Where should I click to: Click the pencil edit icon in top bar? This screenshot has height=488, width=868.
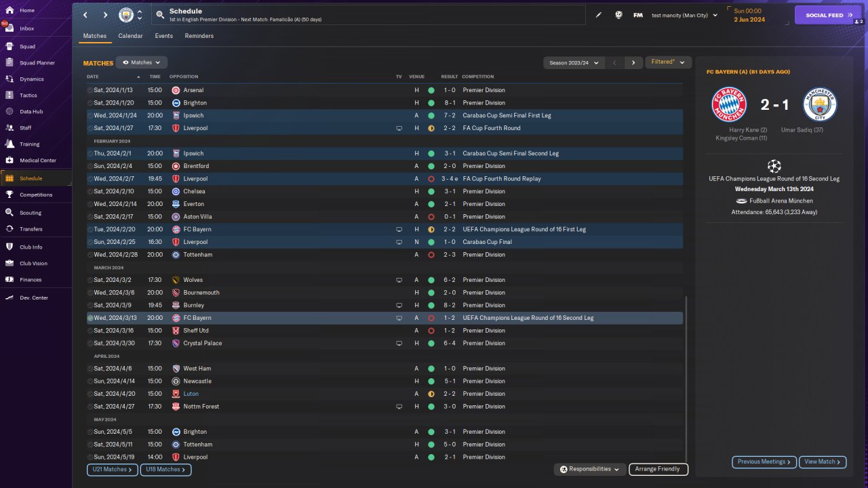click(599, 15)
